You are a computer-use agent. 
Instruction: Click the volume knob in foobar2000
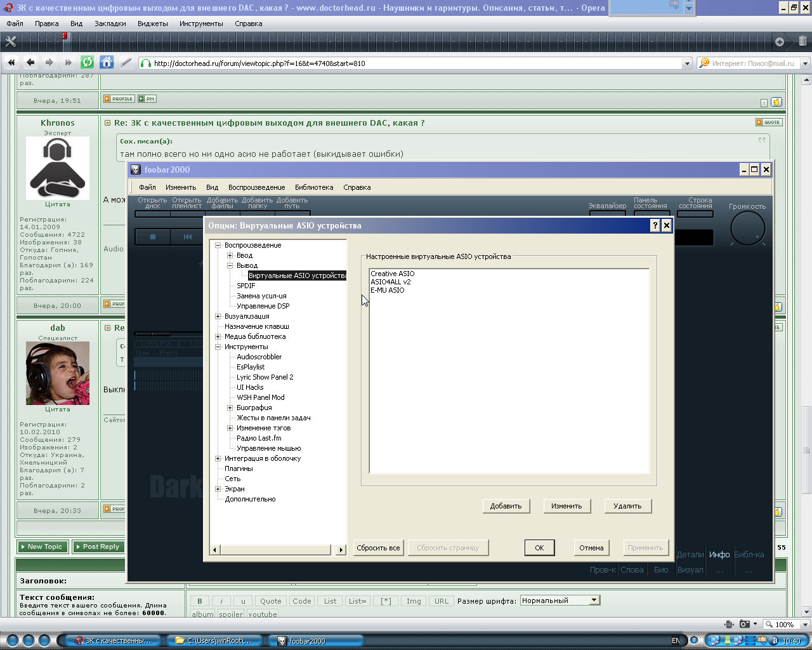coord(747,229)
